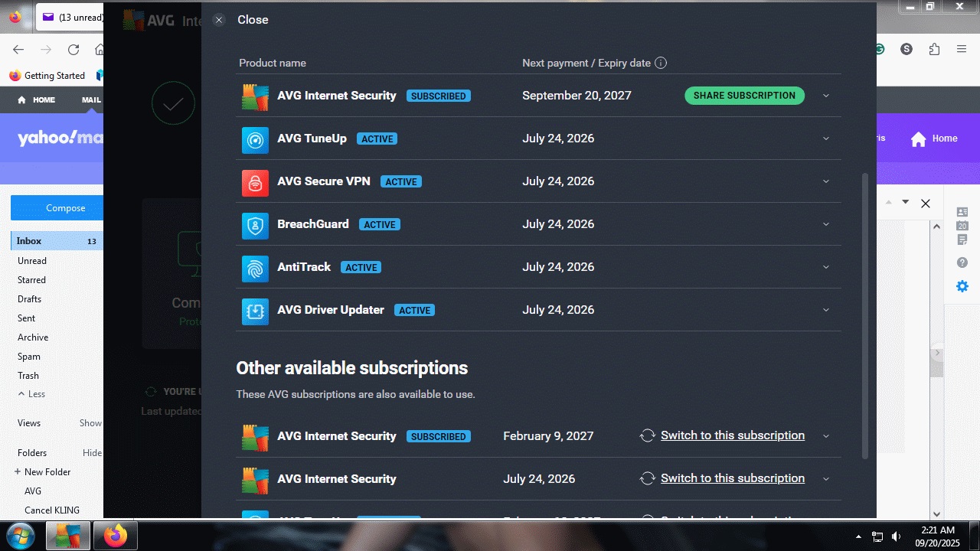Image resolution: width=980 pixels, height=551 pixels.
Task: Click the AntiTrack fingerprint icon
Action: coord(255,268)
